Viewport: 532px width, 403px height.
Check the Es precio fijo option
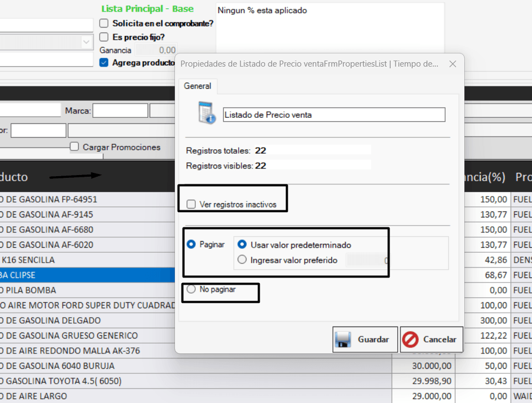pos(103,37)
